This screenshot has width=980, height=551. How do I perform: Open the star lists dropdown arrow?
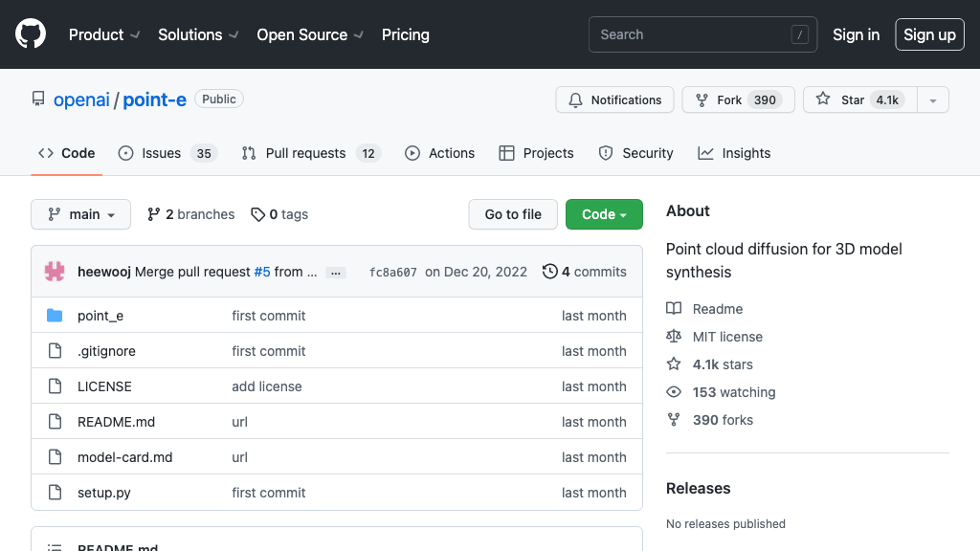(933, 99)
